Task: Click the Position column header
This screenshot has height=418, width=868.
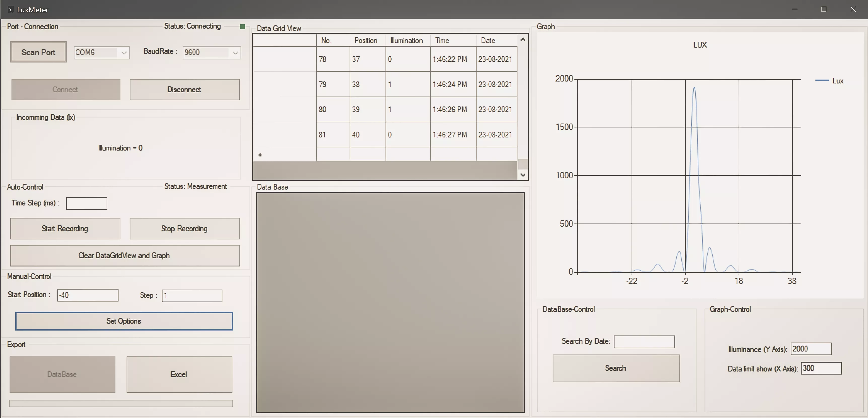Action: [x=366, y=41]
